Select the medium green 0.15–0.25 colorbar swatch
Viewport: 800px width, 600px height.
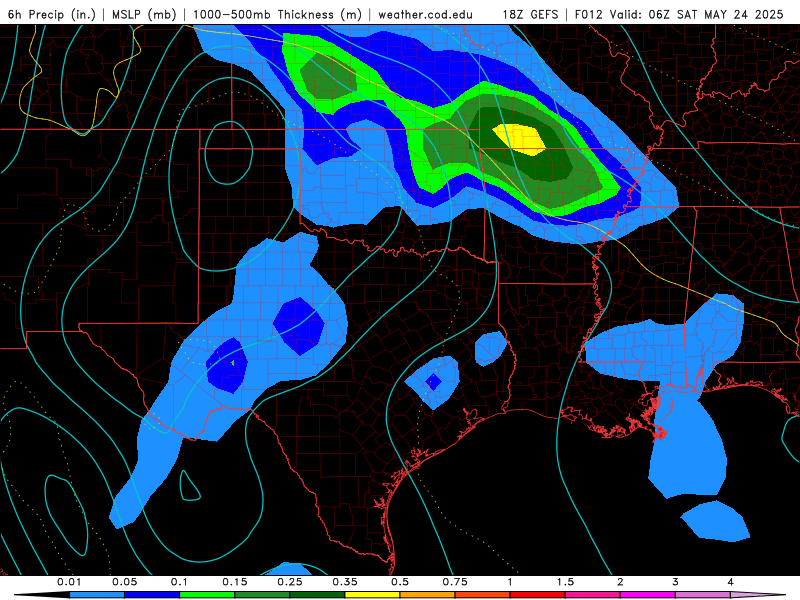click(262, 595)
